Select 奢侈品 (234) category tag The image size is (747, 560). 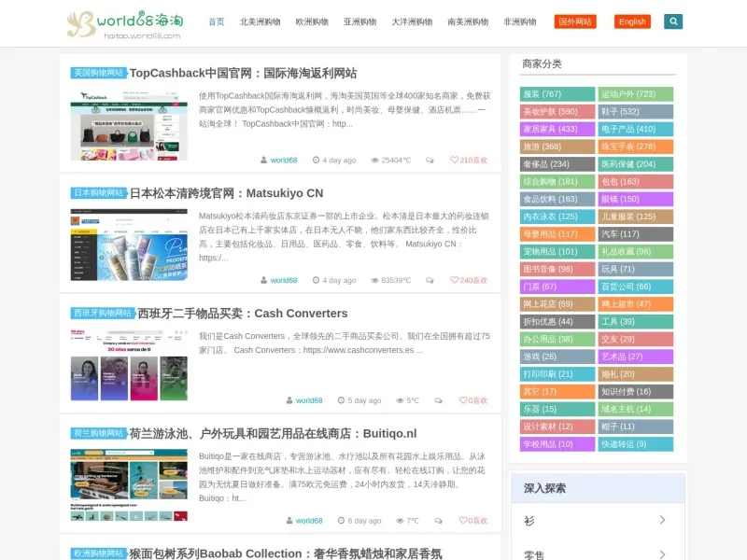(x=557, y=164)
